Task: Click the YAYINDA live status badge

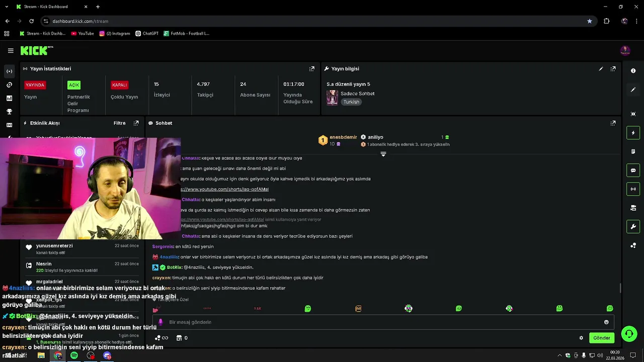Action: coord(35,85)
